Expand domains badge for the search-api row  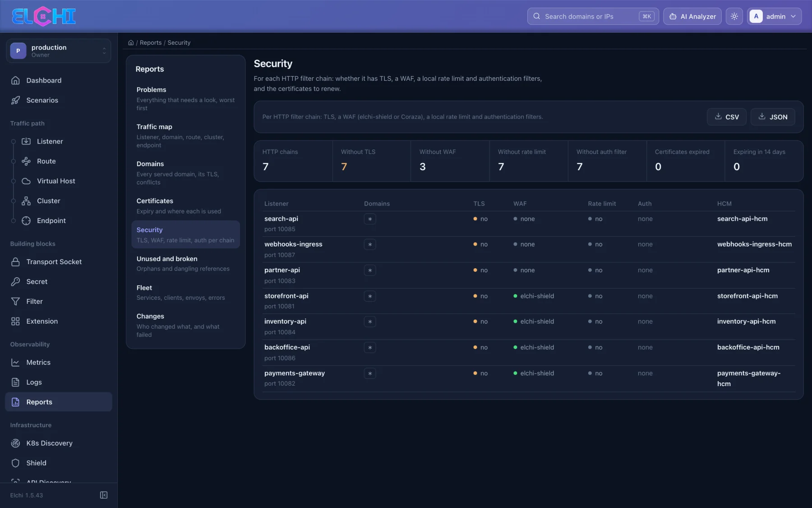click(370, 219)
